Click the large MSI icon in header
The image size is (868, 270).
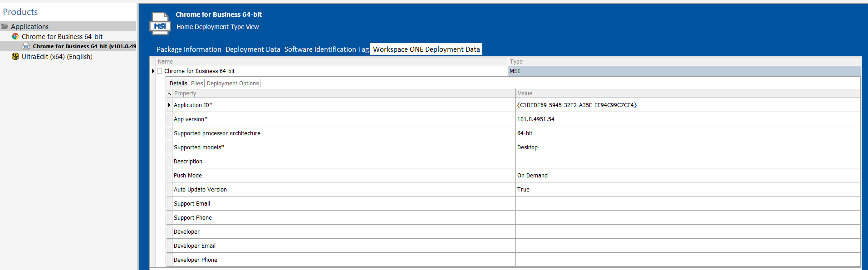[x=160, y=24]
